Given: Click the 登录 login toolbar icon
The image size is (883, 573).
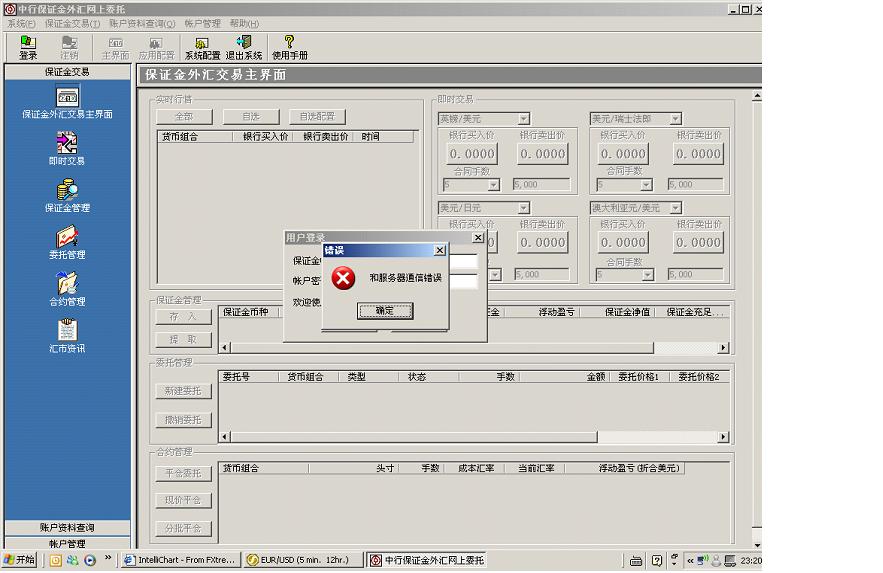Looking at the screenshot, I should coord(28,48).
